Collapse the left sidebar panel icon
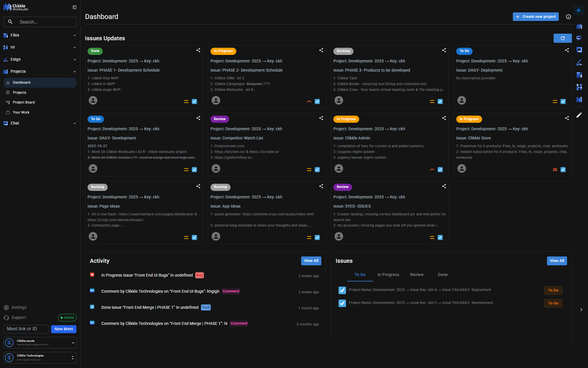The image size is (588, 368). tap(75, 7)
